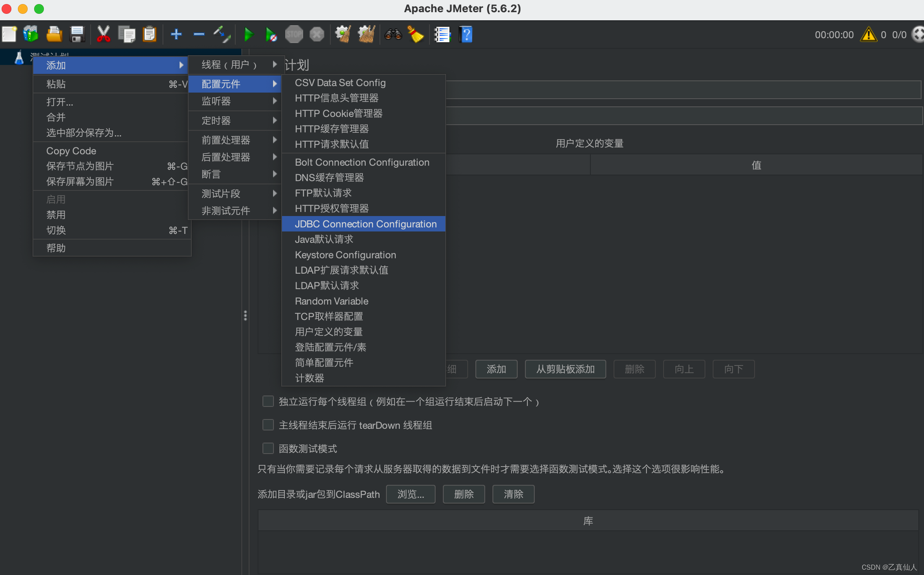
Task: Click the Search binoculars icon
Action: click(393, 35)
